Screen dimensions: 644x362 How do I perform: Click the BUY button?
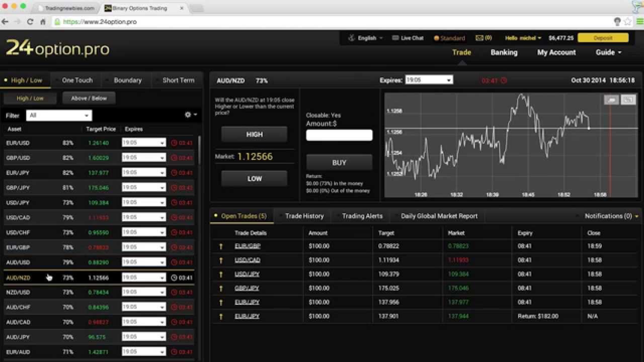point(339,162)
